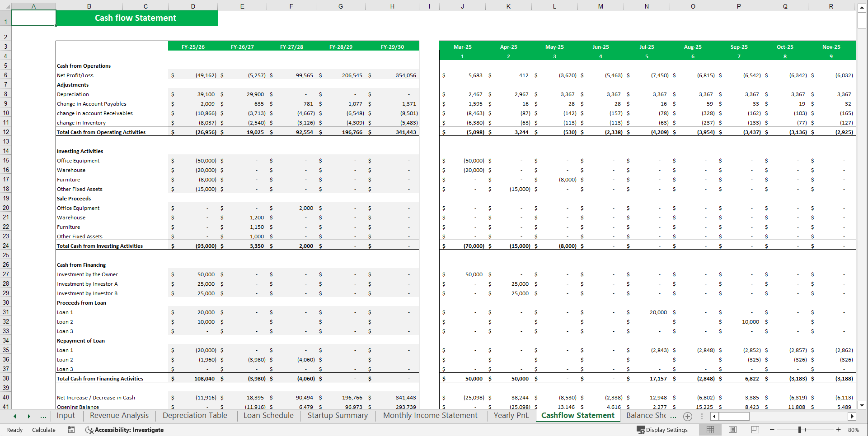Click the record macro icon in status bar
Screen dimensions: 868x436
tap(71, 430)
